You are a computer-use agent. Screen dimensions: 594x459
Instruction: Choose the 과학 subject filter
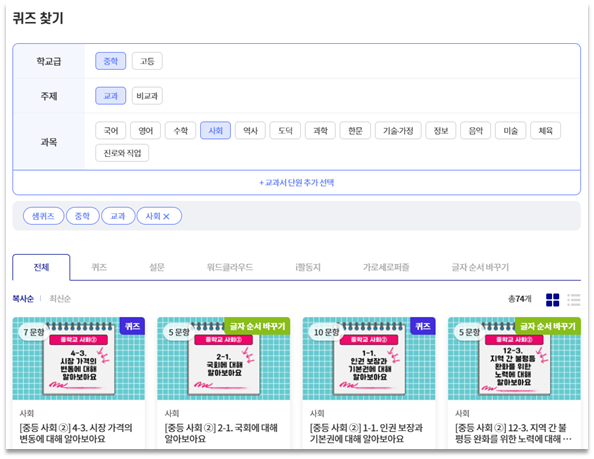(x=320, y=131)
